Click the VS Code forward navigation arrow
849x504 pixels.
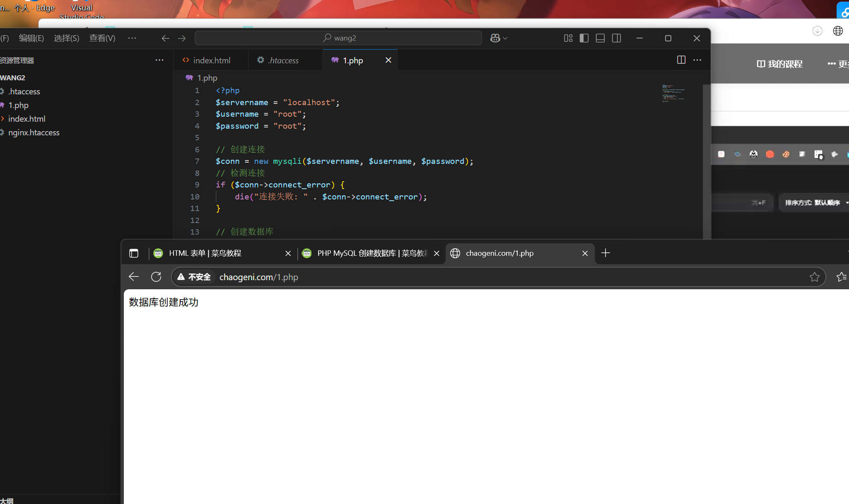[x=182, y=38]
